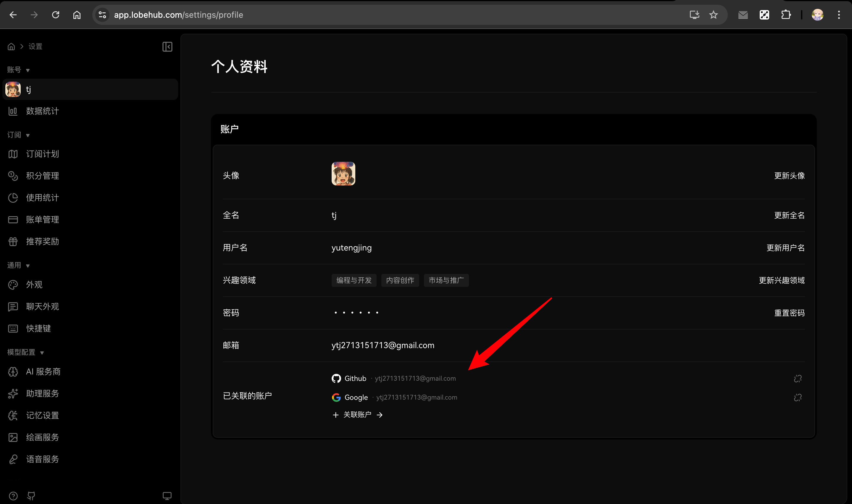The image size is (852, 504).
Task: Open 设置 in the breadcrumb
Action: (x=35, y=46)
